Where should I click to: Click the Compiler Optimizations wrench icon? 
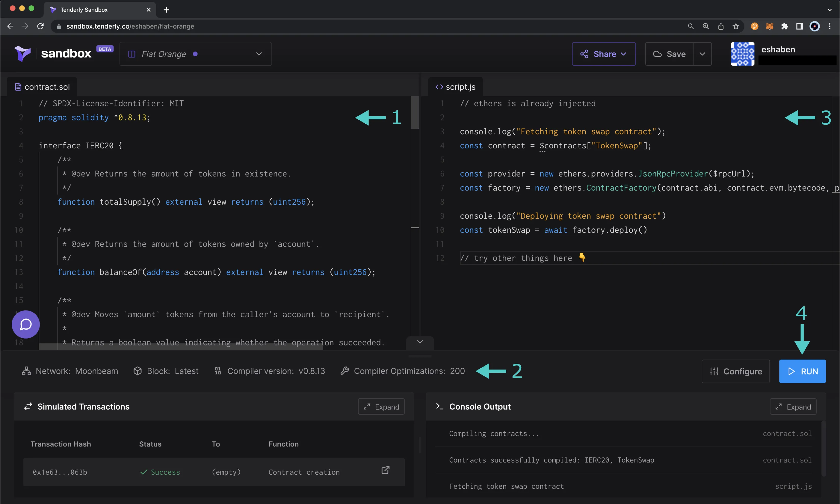345,371
